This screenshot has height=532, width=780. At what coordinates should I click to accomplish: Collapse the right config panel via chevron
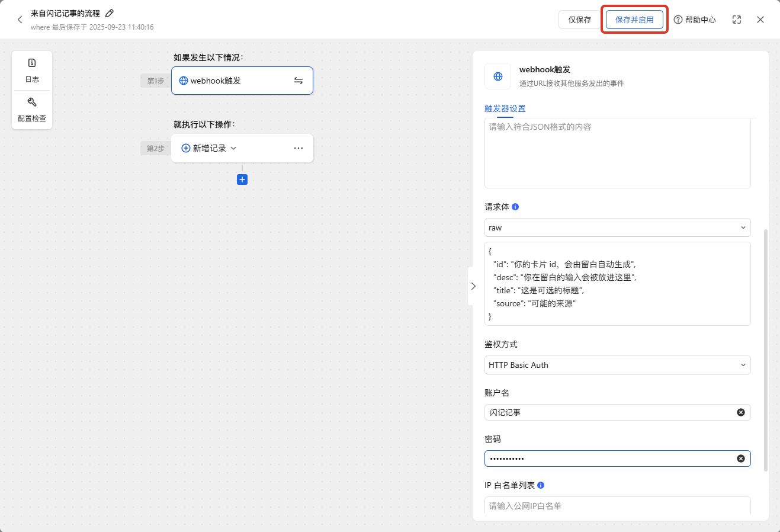pyautogui.click(x=473, y=286)
